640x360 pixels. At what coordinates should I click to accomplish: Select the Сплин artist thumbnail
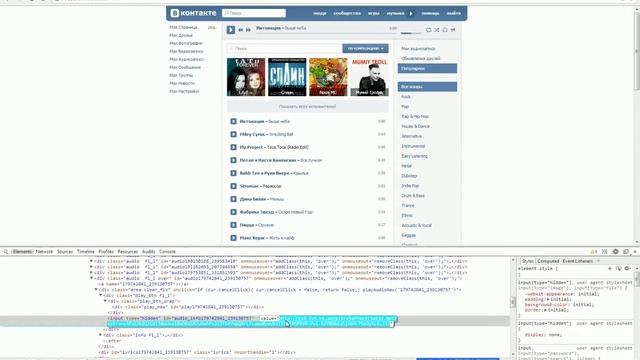[x=287, y=77]
